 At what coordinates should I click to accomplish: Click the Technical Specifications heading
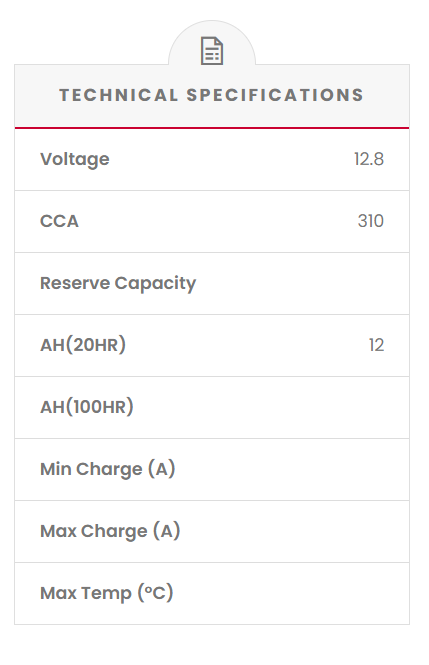212,95
